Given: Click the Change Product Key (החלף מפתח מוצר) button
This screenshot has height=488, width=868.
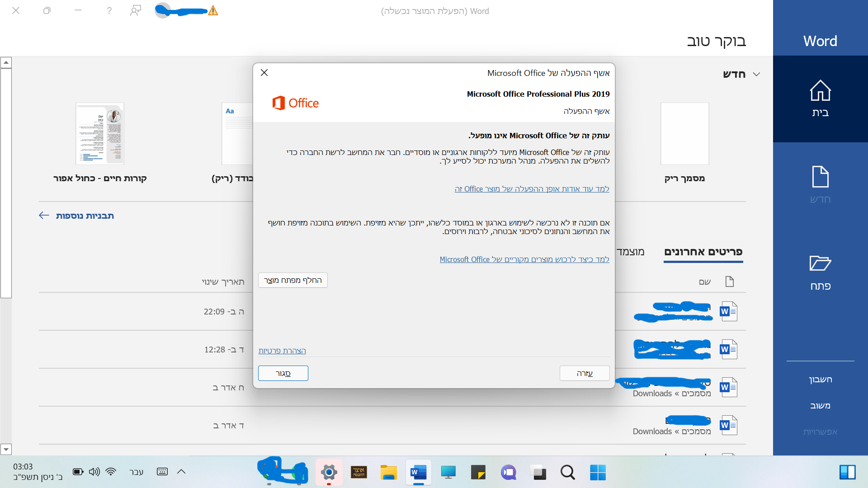Looking at the screenshot, I should 293,280.
